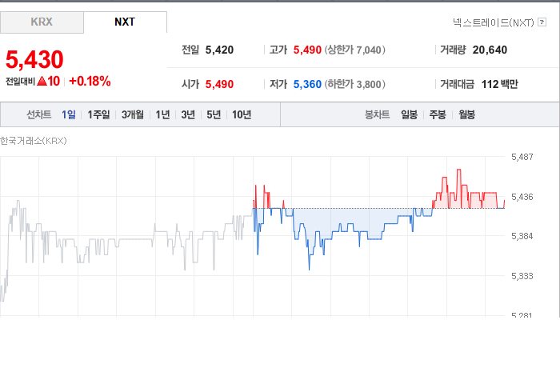Click the 넥스트레이드(NXT) label
The image size is (560, 392).
pyautogui.click(x=494, y=22)
